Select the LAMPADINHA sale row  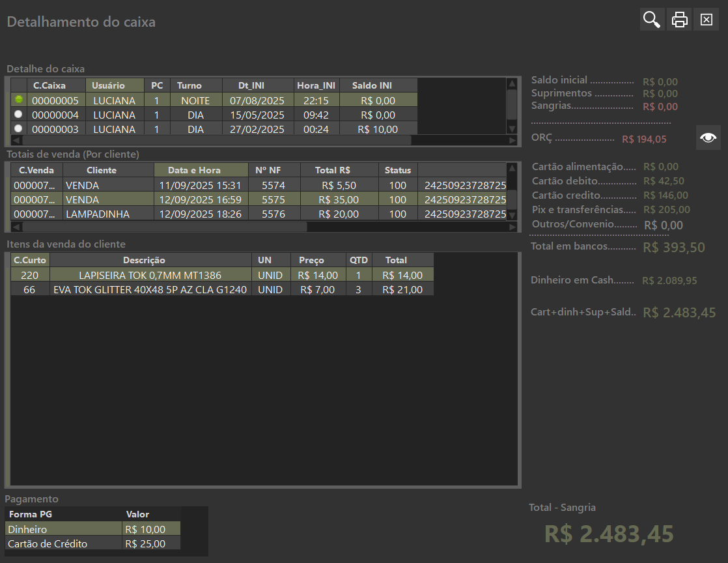[x=195, y=213]
